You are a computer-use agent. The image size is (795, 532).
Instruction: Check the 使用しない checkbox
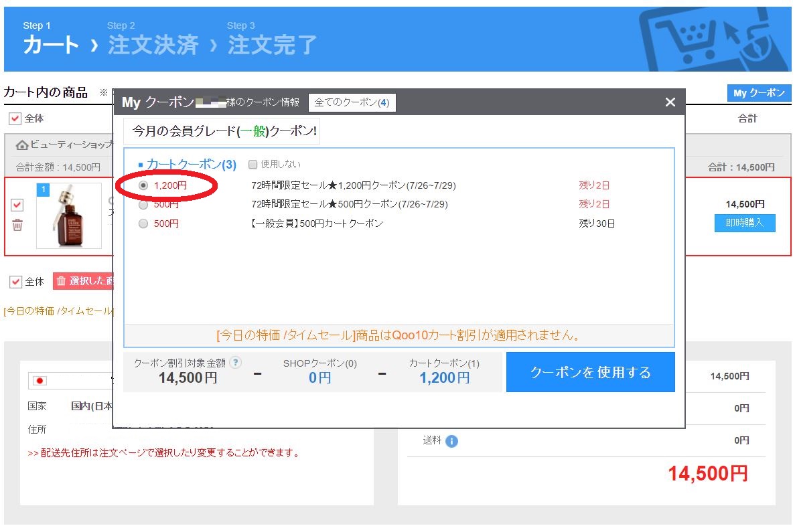[252, 164]
